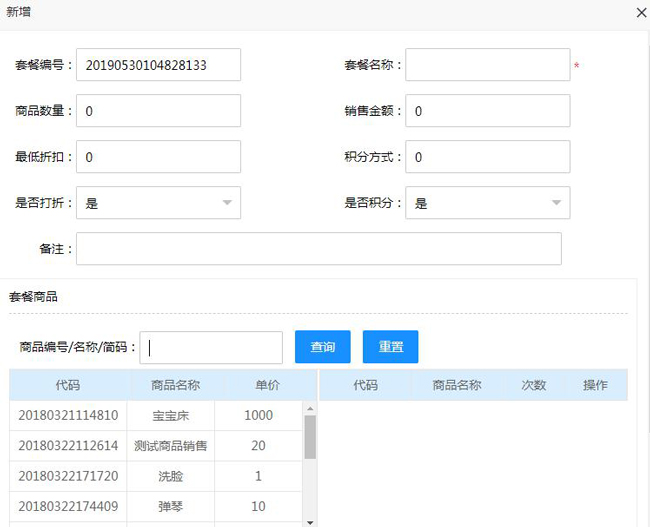Click the 套餐编号 text field

pyautogui.click(x=158, y=65)
